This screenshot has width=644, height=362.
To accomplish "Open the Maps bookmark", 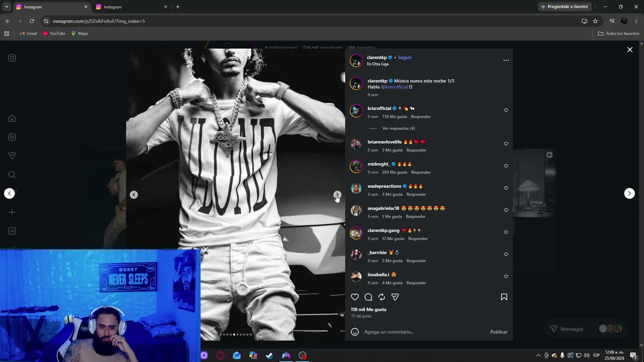I will (79, 34).
